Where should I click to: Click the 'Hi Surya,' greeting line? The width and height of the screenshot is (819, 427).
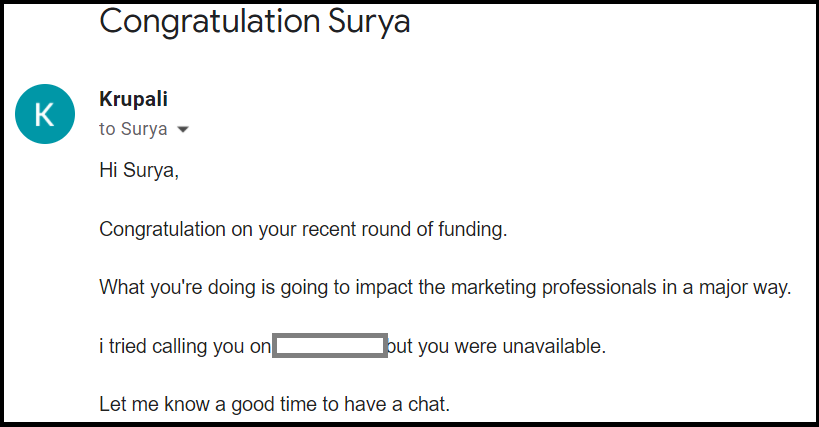139,170
